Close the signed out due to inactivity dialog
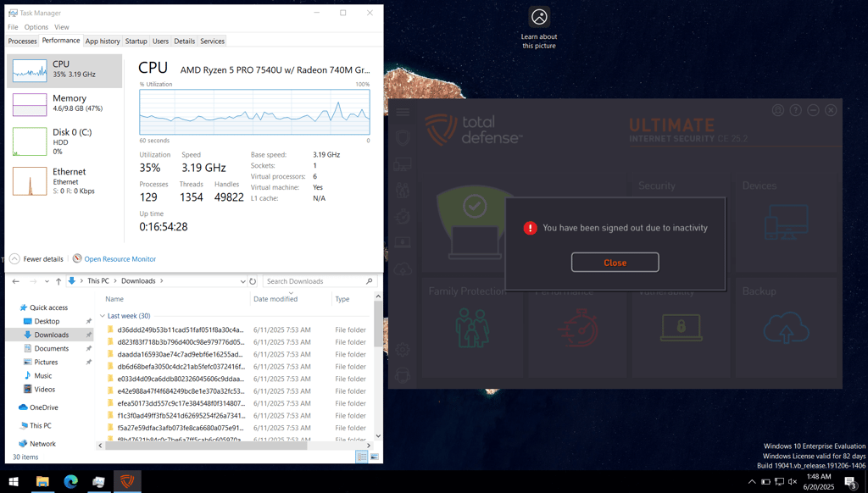This screenshot has height=493, width=868. [615, 263]
